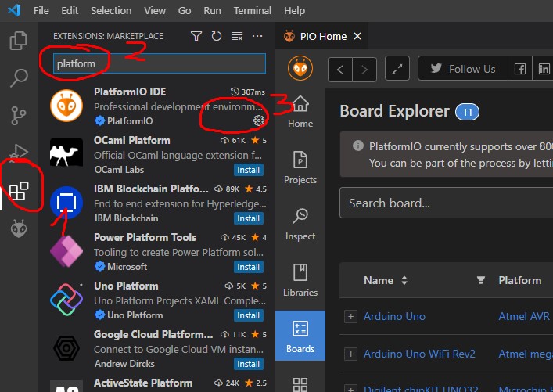The image size is (553, 392).
Task: Open the Search view in activity bar
Action: [18, 78]
